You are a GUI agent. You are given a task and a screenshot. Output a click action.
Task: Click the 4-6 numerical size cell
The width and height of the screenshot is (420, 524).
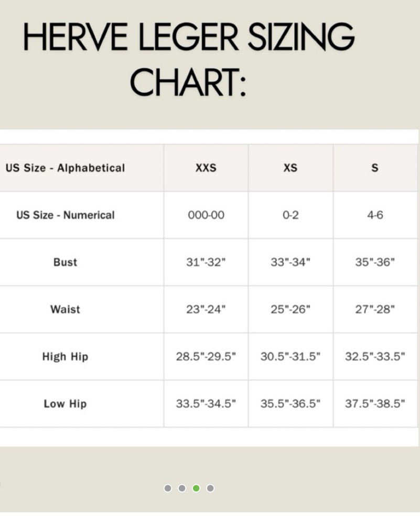click(375, 215)
